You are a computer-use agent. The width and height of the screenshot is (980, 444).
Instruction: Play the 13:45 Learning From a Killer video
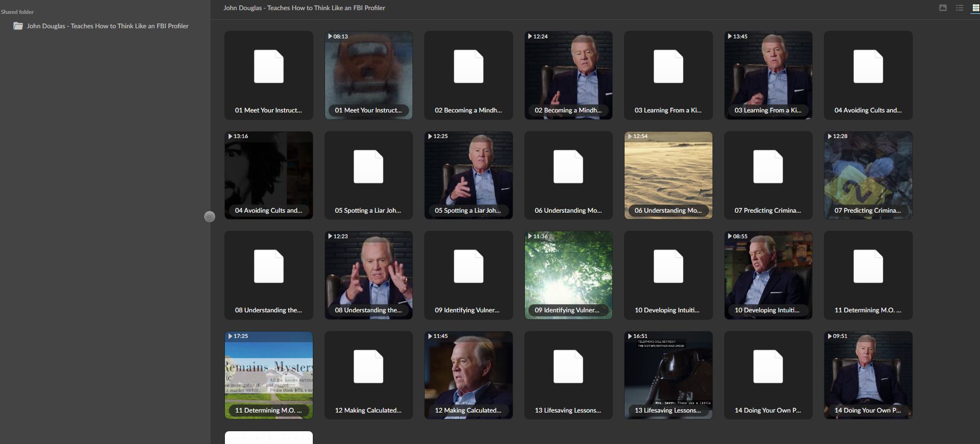click(768, 75)
